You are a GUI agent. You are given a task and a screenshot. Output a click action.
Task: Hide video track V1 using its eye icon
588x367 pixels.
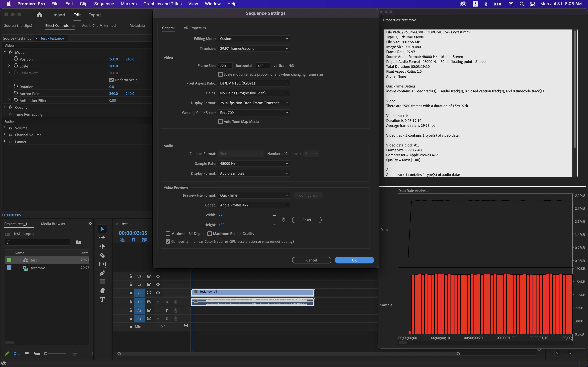click(158, 292)
